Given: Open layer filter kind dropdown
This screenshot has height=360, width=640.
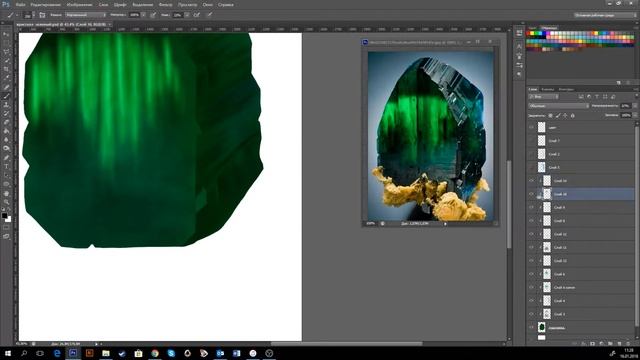Looking at the screenshot, I should point(543,97).
